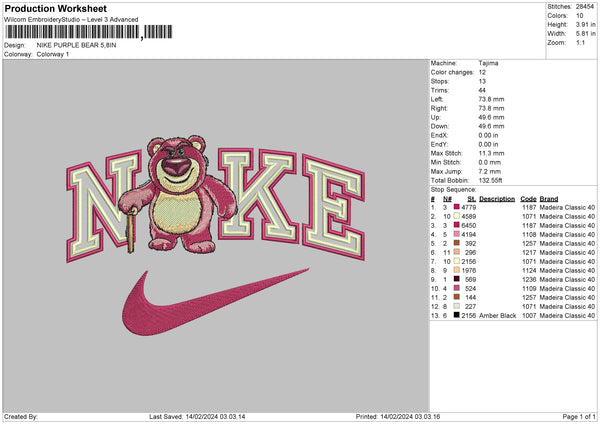Click code 1217 in row 6
The width and height of the screenshot is (600, 424).
pyautogui.click(x=529, y=253)
